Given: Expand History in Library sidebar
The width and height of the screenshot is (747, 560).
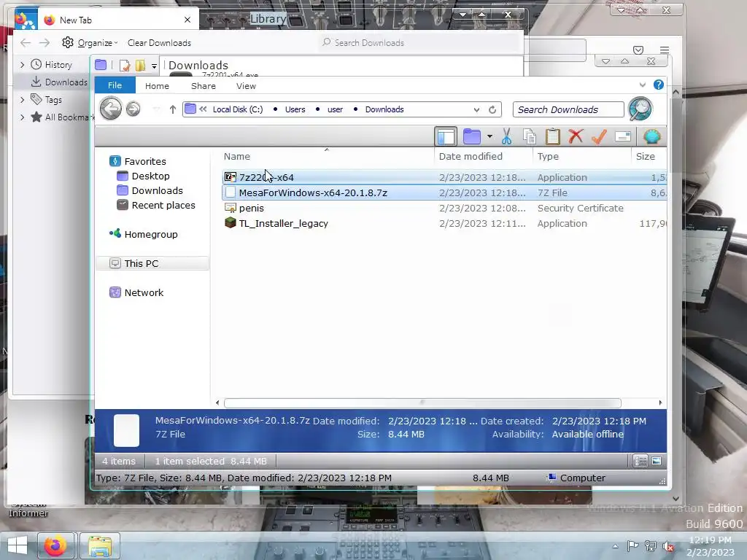Looking at the screenshot, I should click(x=22, y=64).
